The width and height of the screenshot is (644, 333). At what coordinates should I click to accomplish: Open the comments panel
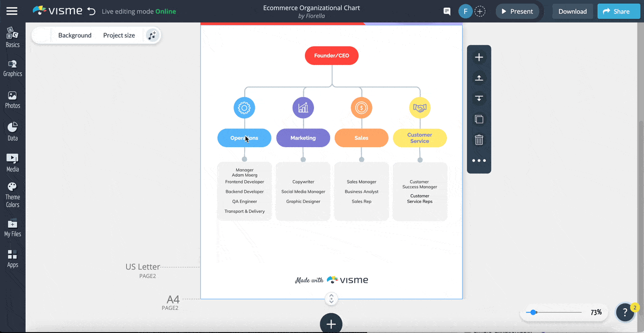pyautogui.click(x=447, y=11)
